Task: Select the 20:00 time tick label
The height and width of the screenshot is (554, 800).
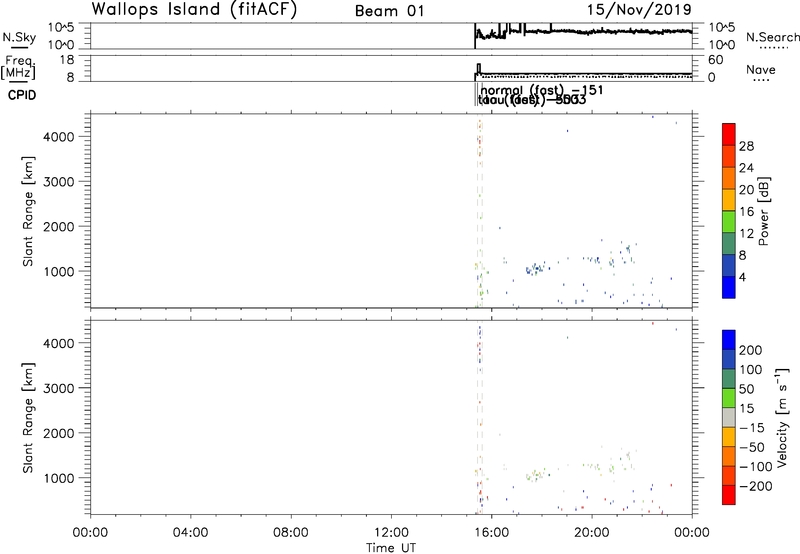Action: (x=592, y=533)
